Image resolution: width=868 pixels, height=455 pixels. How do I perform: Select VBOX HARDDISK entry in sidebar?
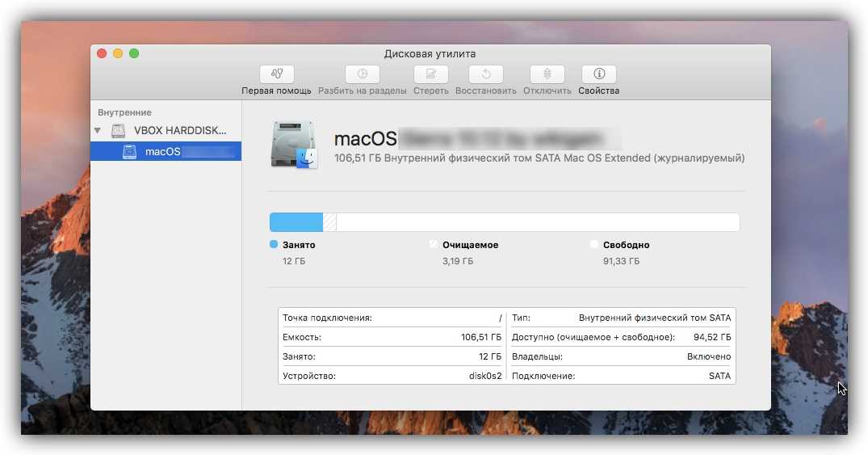(180, 131)
